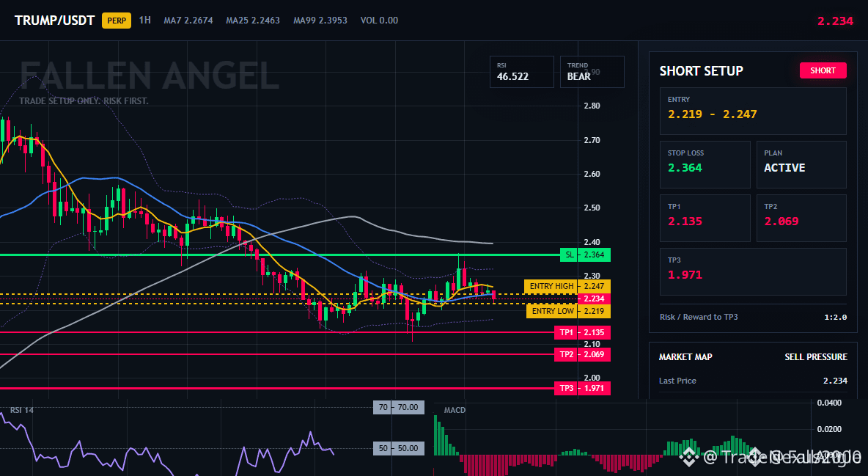Click the RSI 50.00 level tag

click(399, 447)
